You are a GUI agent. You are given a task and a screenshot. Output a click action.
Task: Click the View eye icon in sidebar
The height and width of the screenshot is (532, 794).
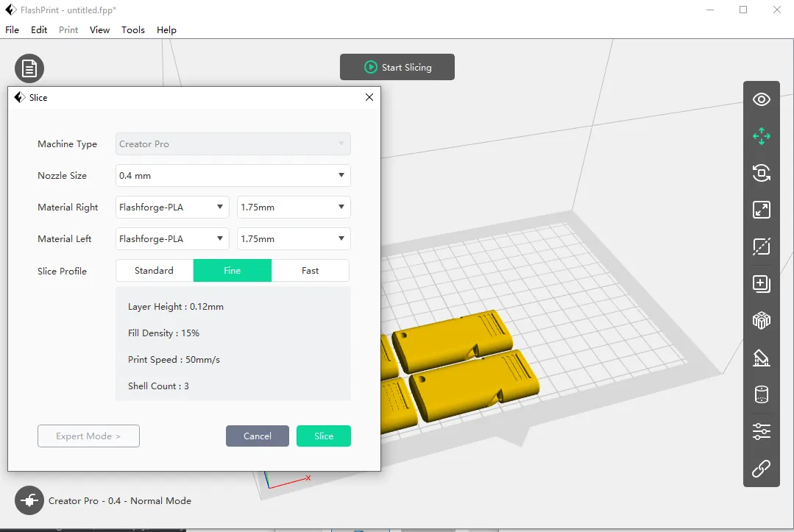[761, 99]
